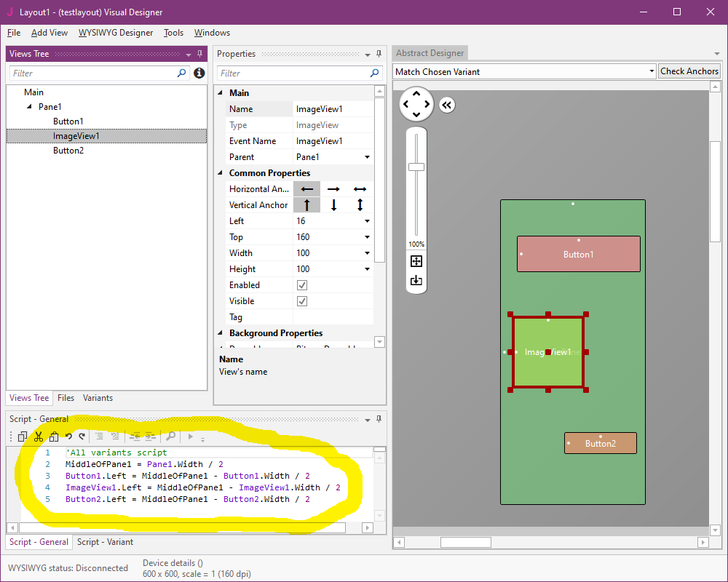
Task: Click the Run script play icon
Action: tap(190, 436)
